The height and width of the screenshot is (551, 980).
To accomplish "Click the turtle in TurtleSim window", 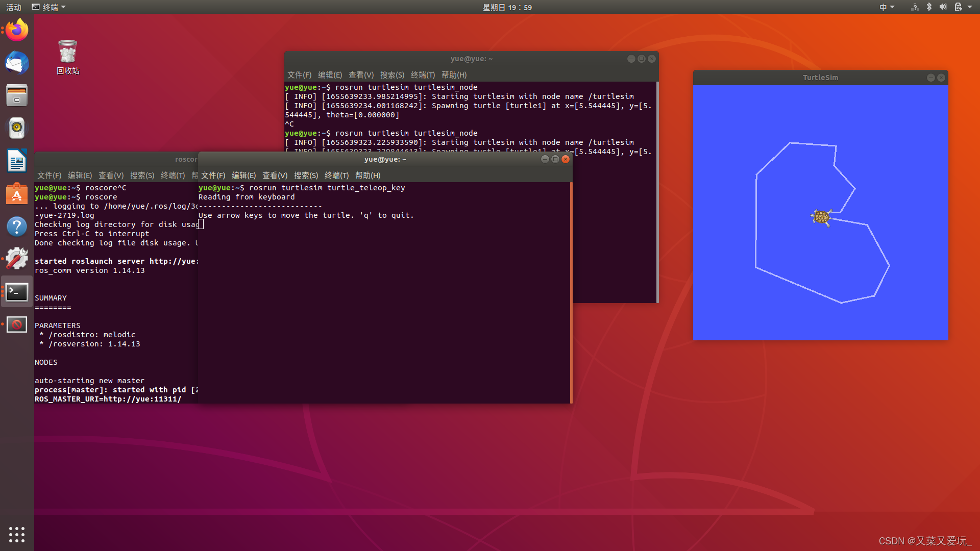I will (x=821, y=217).
